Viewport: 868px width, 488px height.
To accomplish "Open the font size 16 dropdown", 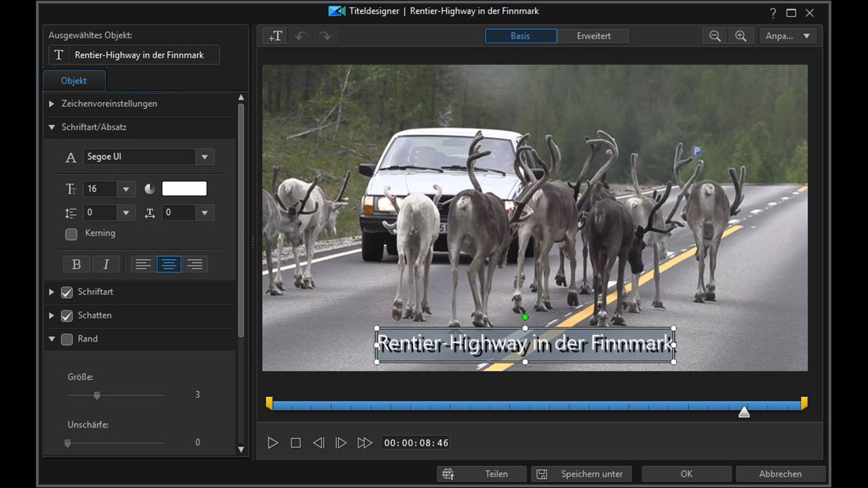I will pos(125,189).
